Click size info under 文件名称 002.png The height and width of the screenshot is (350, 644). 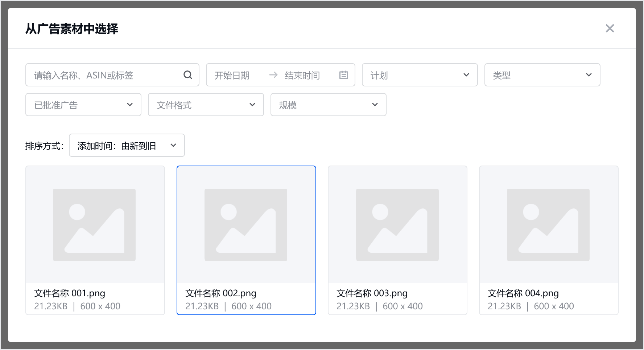click(228, 306)
